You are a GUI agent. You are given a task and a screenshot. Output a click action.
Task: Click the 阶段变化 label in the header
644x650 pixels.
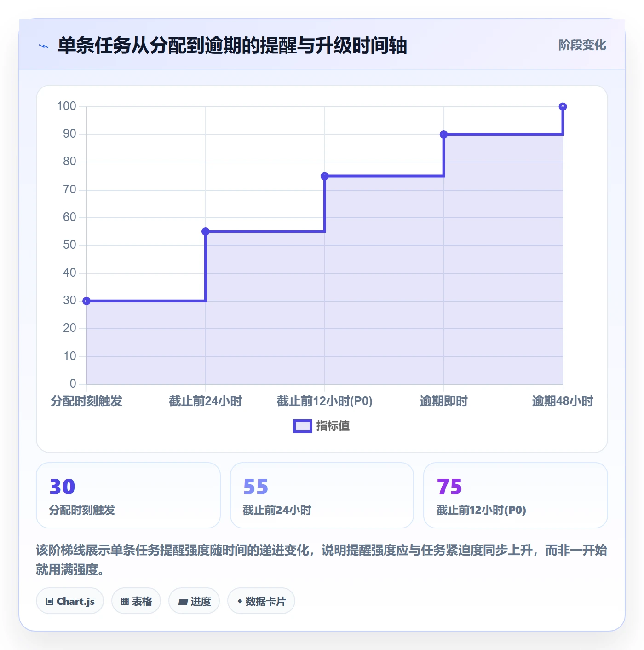point(582,45)
